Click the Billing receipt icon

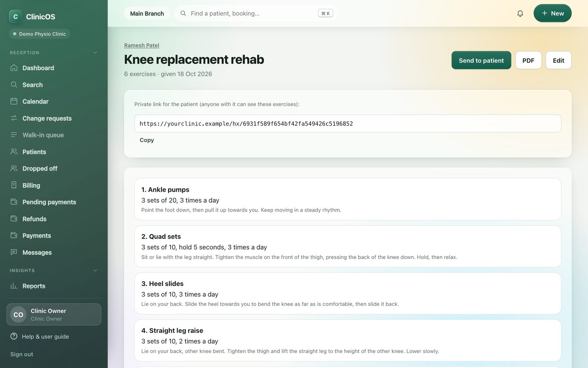coord(14,185)
